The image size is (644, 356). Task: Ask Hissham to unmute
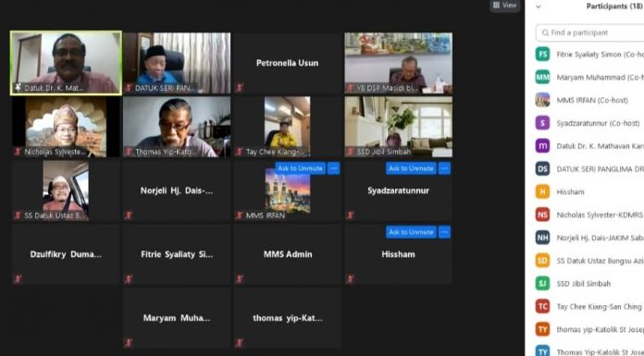point(411,232)
